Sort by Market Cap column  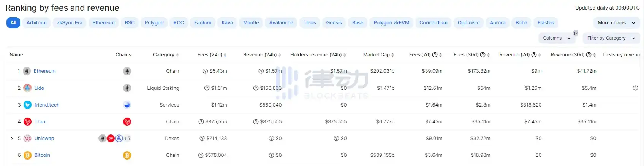pyautogui.click(x=378, y=55)
